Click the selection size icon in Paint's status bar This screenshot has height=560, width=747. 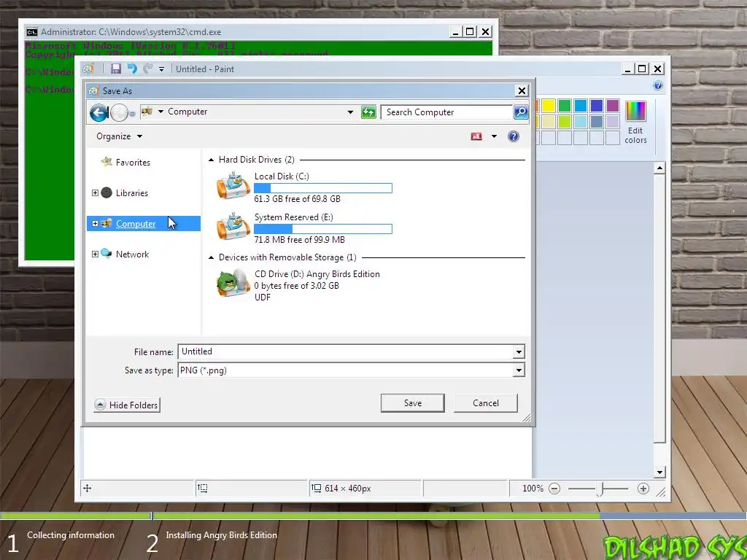(203, 488)
